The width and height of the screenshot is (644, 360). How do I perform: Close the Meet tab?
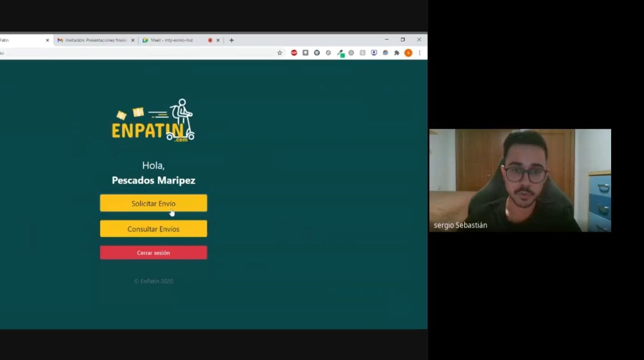tap(218, 40)
